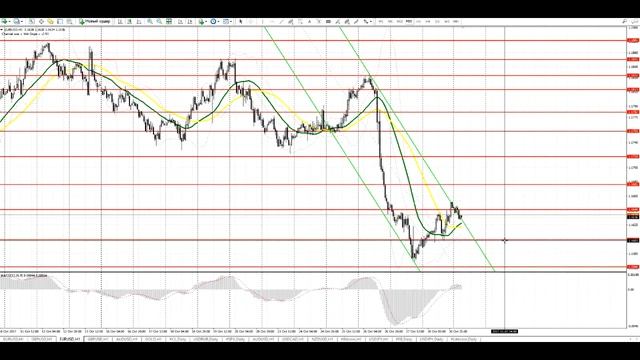
Task: Switch timeframe to D1
Action: [x=437, y=21]
